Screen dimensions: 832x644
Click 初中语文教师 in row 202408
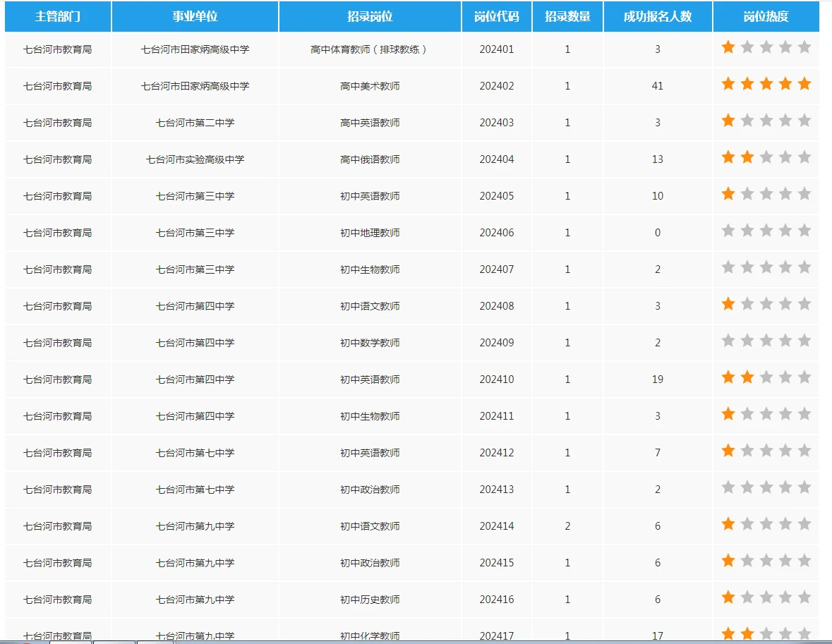pyautogui.click(x=370, y=306)
